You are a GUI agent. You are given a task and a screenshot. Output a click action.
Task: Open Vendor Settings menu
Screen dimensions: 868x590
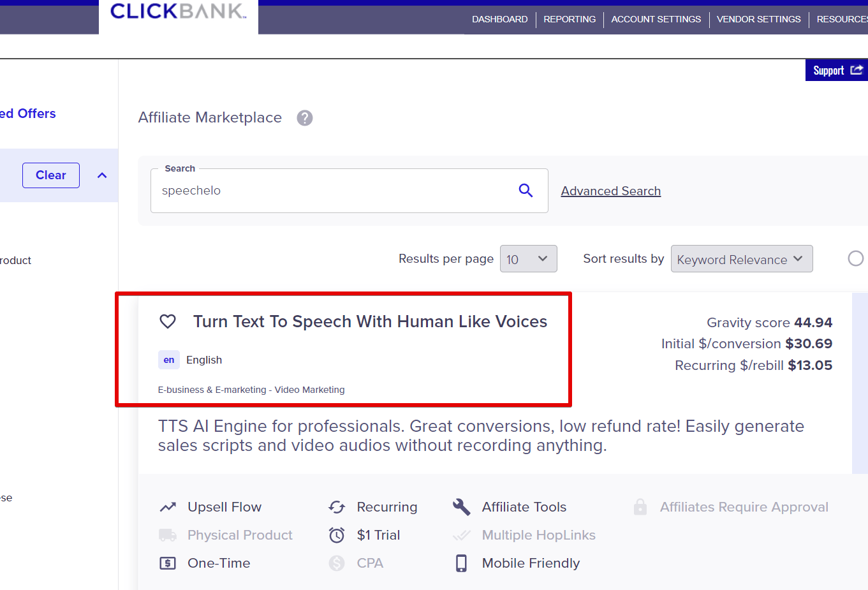(759, 19)
